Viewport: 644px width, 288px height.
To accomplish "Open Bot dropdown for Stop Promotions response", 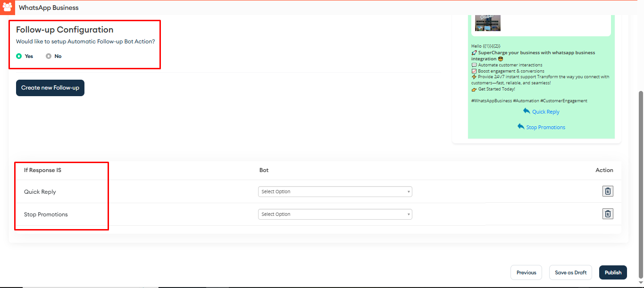I will click(x=335, y=214).
